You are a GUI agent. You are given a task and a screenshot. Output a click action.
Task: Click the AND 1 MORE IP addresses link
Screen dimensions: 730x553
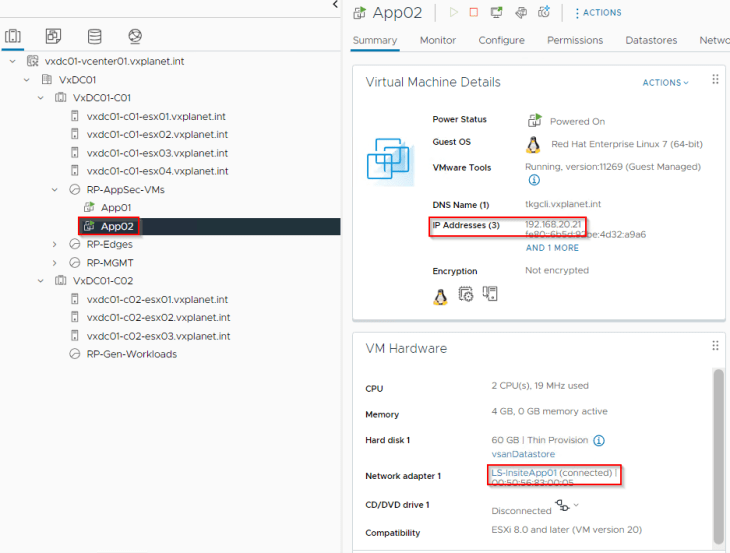[552, 248]
